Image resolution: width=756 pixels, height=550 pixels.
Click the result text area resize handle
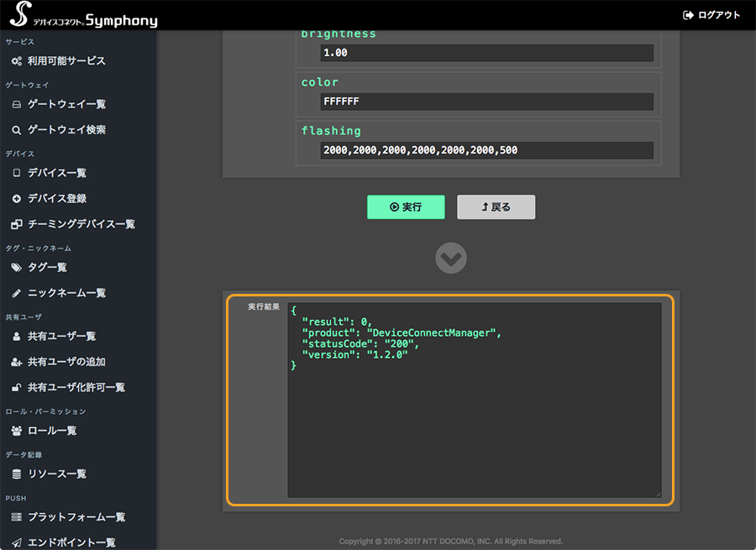pyautogui.click(x=658, y=494)
